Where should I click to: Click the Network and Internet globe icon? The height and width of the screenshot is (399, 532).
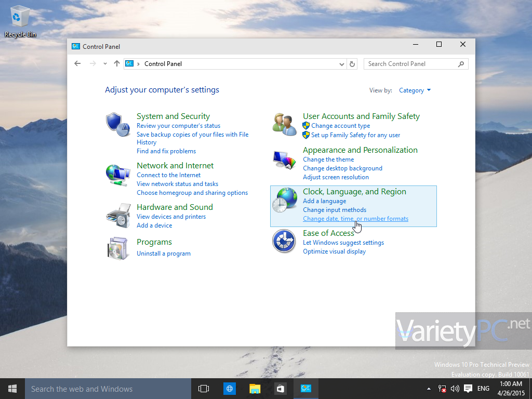click(x=118, y=175)
